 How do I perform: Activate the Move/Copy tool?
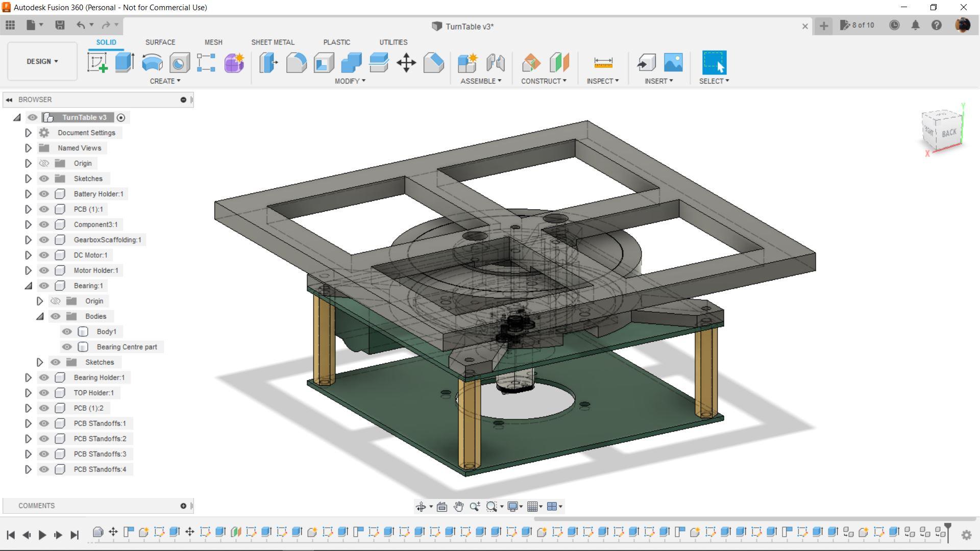point(406,63)
